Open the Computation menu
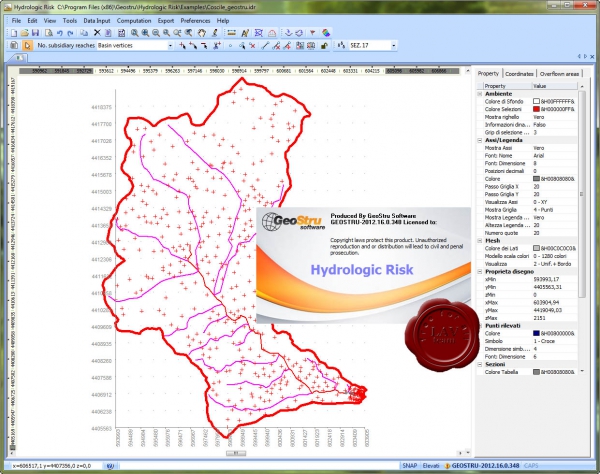600x474 pixels. 134,21
